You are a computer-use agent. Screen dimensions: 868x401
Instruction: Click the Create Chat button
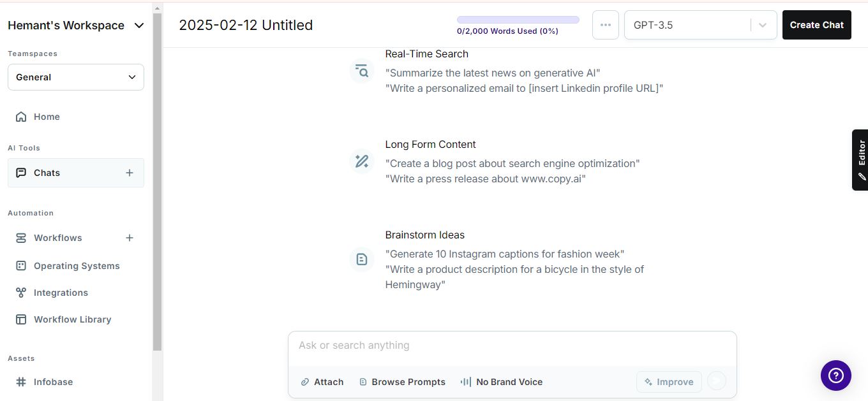(x=816, y=25)
